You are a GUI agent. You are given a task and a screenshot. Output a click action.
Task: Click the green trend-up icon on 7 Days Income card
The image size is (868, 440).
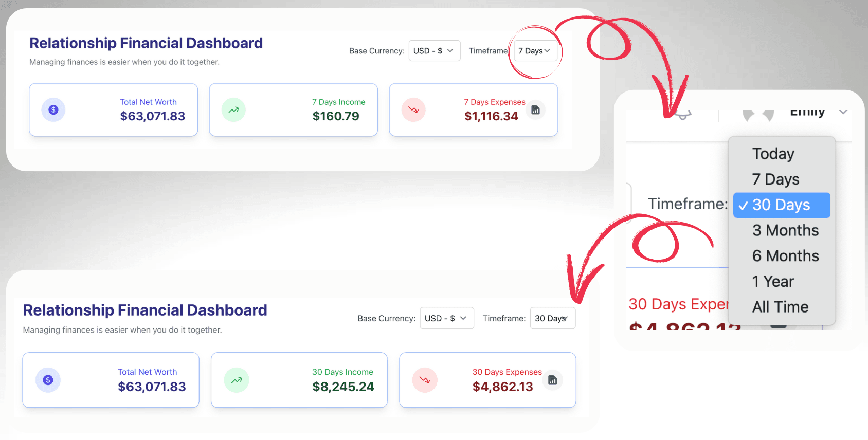point(233,110)
